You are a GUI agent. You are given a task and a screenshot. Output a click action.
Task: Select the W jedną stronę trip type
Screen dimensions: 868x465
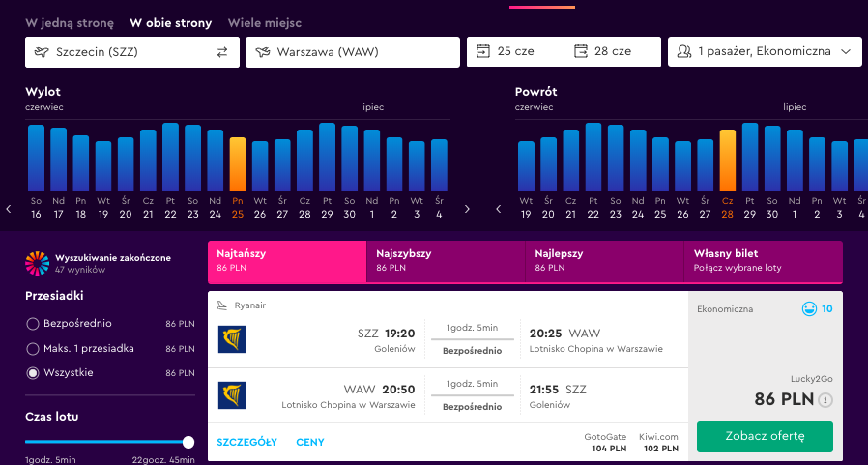tap(70, 22)
